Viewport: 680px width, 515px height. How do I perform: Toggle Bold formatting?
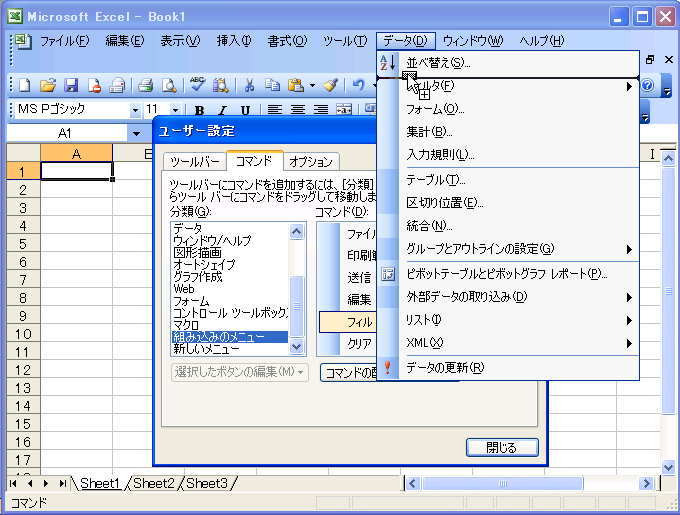[x=199, y=110]
